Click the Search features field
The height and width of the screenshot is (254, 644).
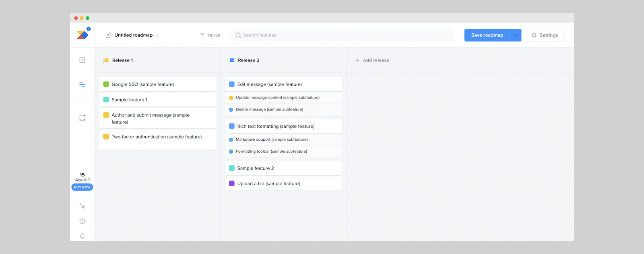click(342, 35)
